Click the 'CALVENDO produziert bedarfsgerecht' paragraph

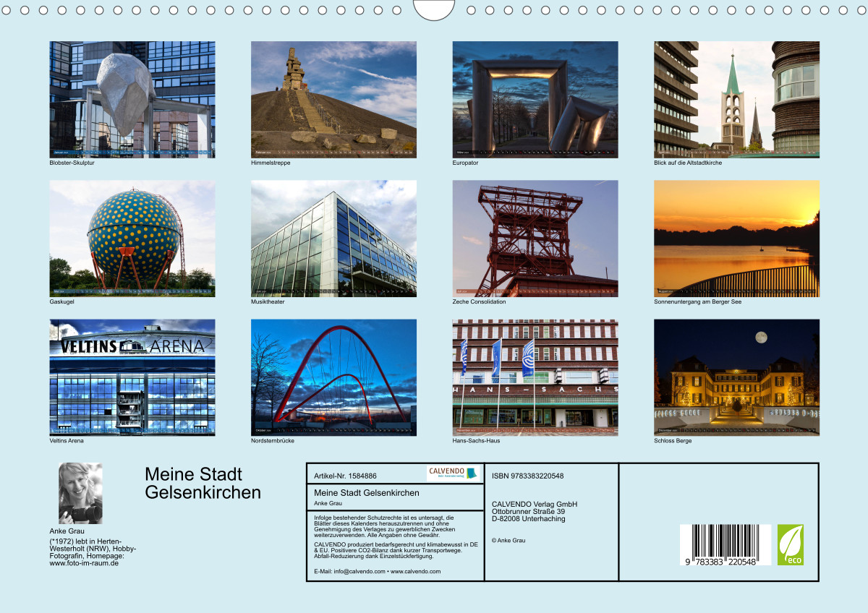(396, 549)
